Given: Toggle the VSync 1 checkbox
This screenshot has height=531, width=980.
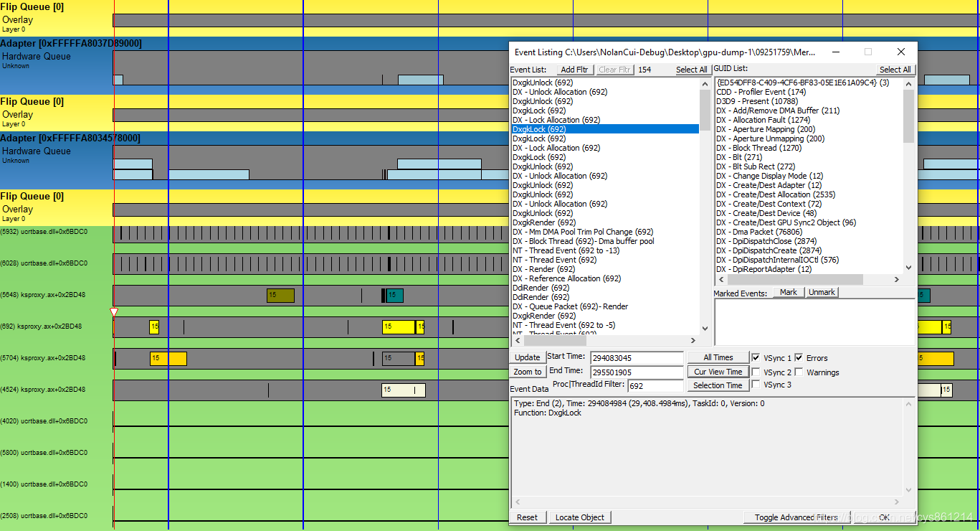Looking at the screenshot, I should 756,358.
